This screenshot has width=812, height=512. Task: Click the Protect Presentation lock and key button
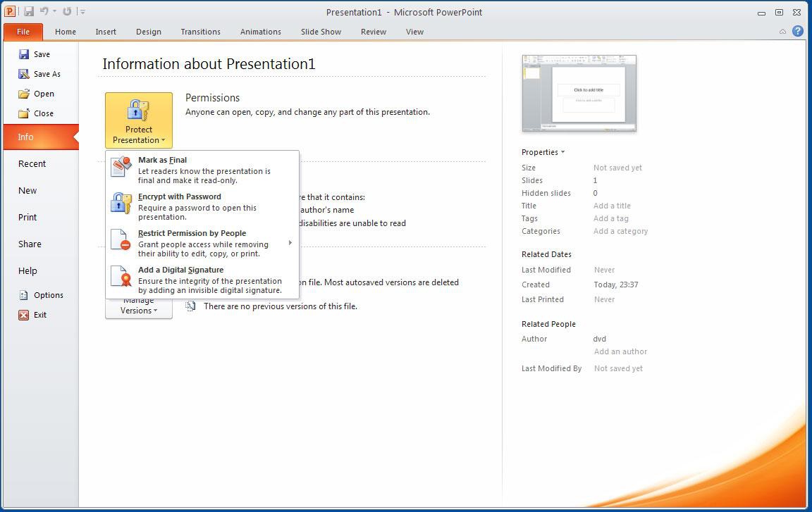139,120
